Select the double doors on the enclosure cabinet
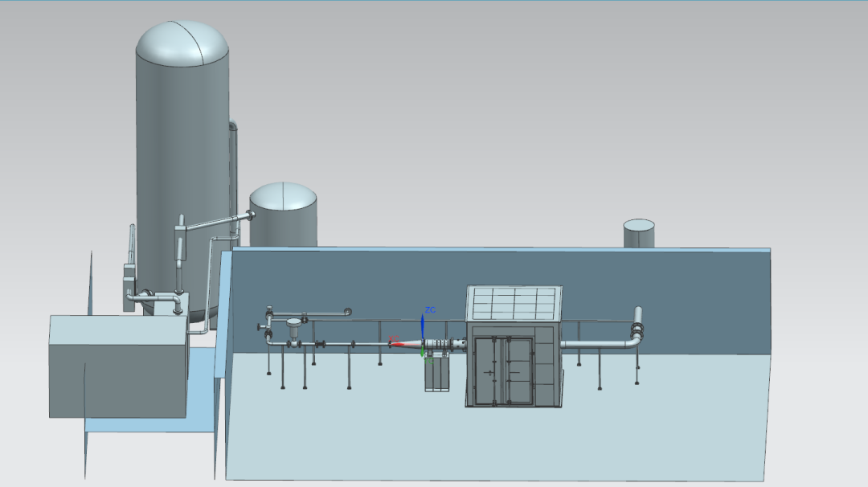This screenshot has height=487, width=868. pos(503,370)
